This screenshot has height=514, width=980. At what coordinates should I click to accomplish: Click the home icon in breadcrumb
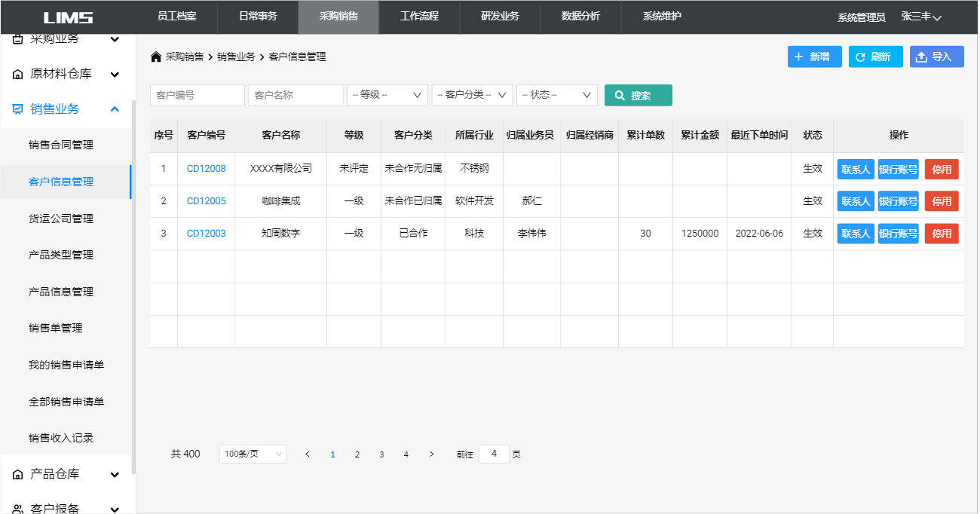tap(156, 57)
